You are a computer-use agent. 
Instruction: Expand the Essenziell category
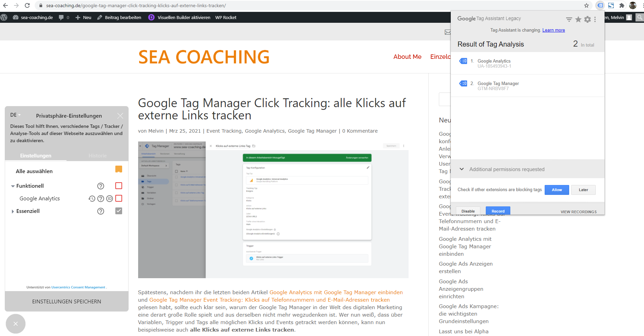(13, 211)
